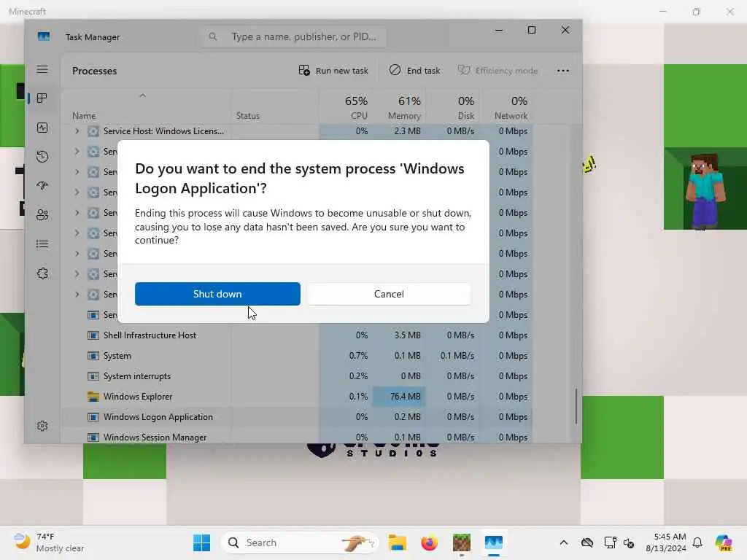Open the App history icon in sidebar
The image size is (747, 560).
pos(42,157)
